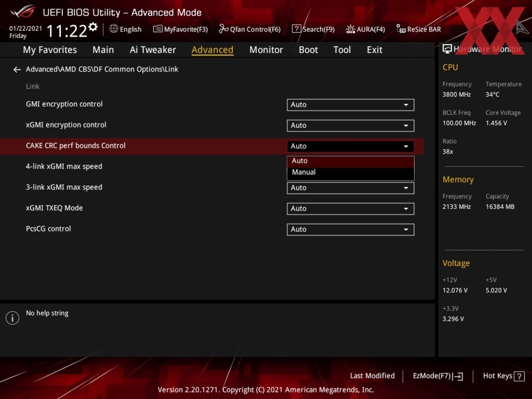
Task: Switch to the Monitor tab
Action: [x=266, y=50]
